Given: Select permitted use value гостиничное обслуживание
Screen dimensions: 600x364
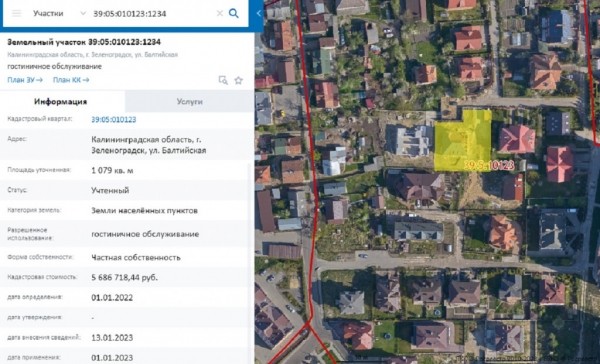Looking at the screenshot, I should 145,234.
